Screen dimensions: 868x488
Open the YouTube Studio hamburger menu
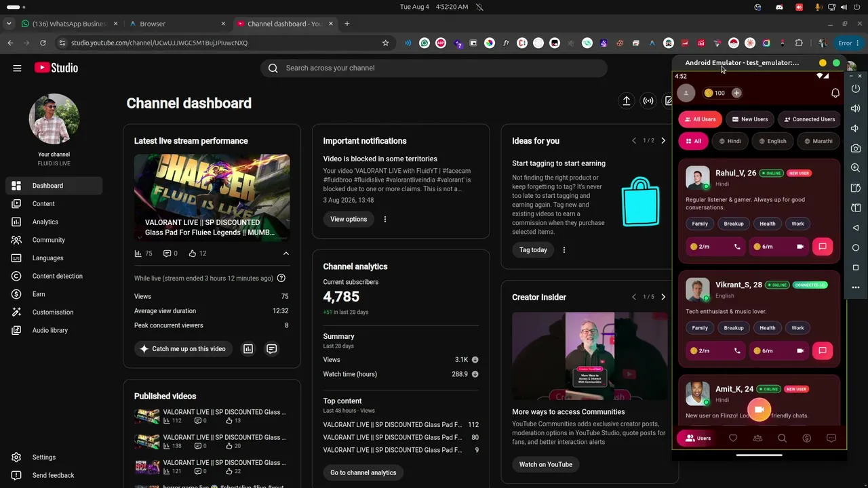pyautogui.click(x=17, y=68)
